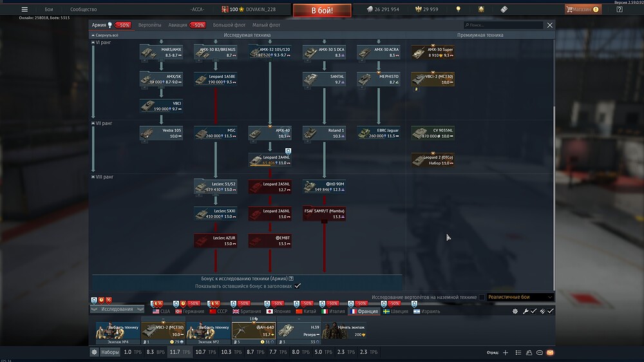Start a match with the В бой! button
The image size is (644, 362).
tap(322, 10)
